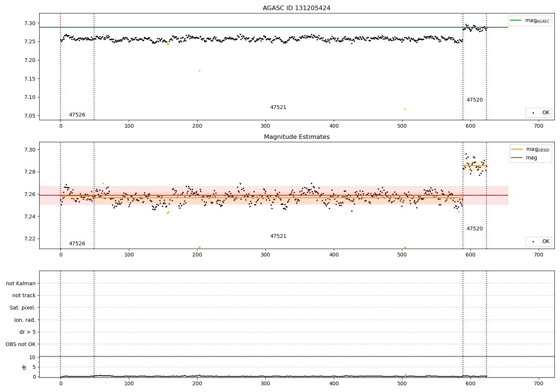Click the 'OK' legend in the AGASC ID plot
This screenshot has height=392, width=560.
pos(539,112)
